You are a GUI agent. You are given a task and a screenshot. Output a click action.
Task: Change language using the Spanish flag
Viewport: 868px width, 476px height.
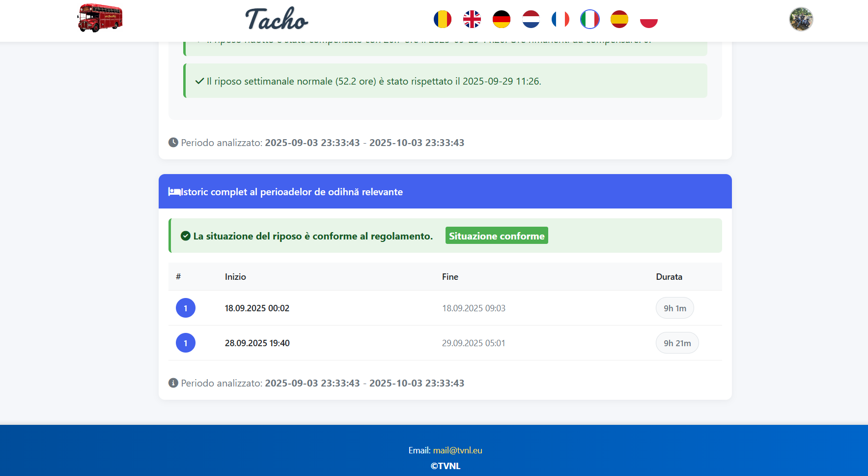point(619,20)
